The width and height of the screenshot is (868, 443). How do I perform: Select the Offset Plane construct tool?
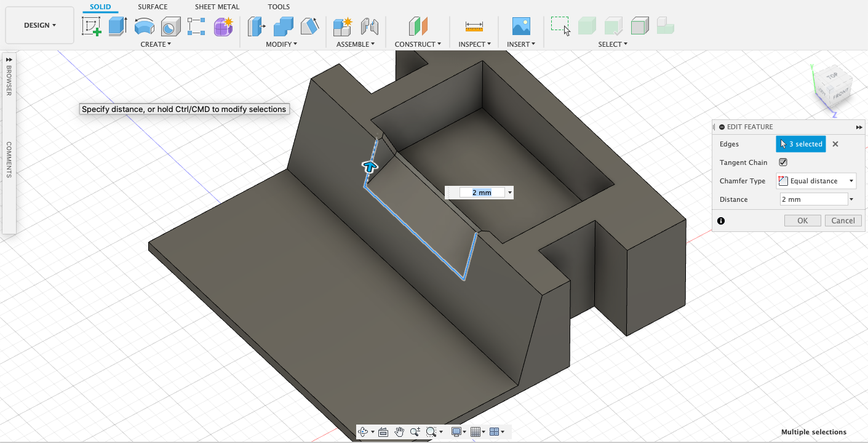(x=418, y=26)
